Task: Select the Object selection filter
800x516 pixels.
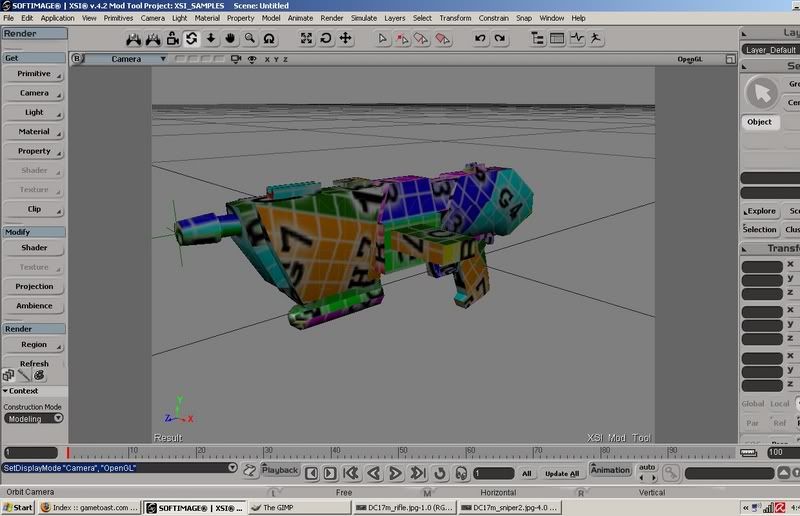Action: pos(760,122)
